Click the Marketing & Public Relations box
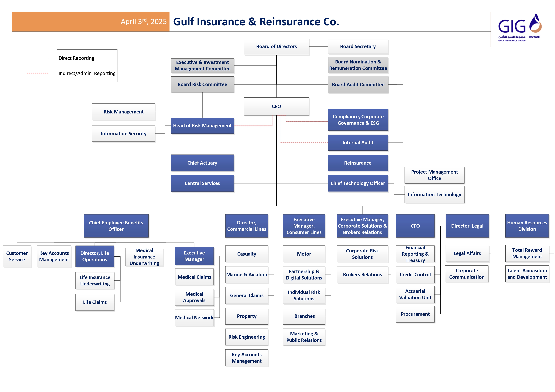This screenshot has height=392, width=555. [304, 337]
